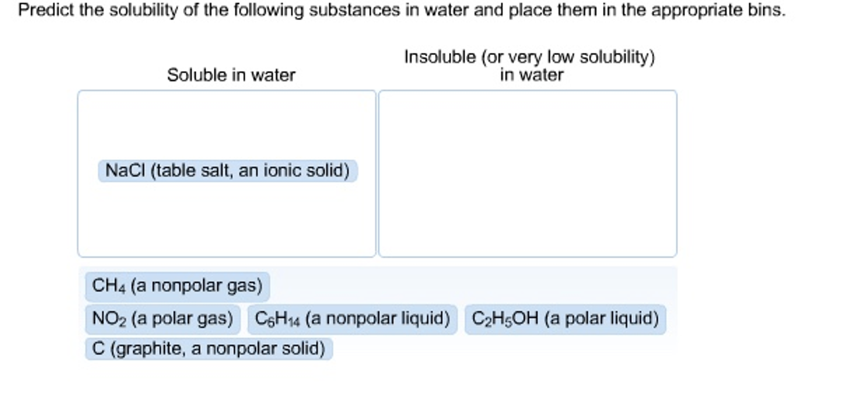Click the empty space between the two bins
The height and width of the screenshot is (398, 868).
coord(377,170)
